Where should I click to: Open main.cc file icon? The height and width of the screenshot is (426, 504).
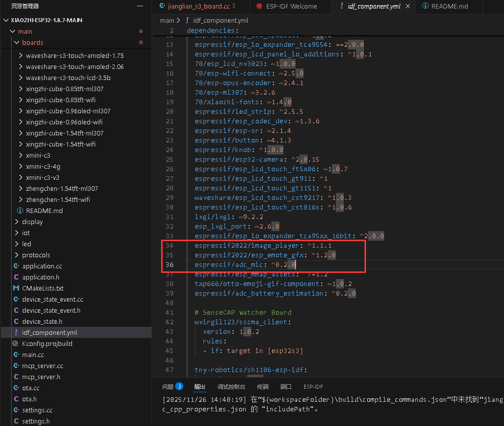coord(17,354)
